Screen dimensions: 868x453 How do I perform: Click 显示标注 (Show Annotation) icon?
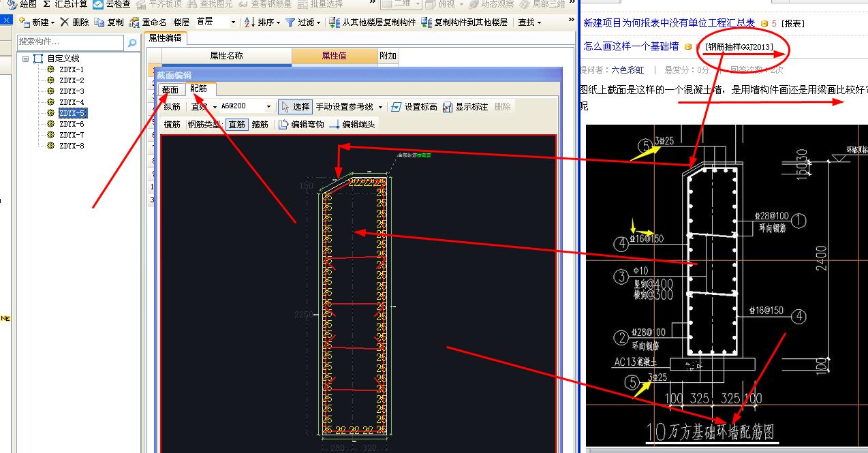tap(448, 107)
